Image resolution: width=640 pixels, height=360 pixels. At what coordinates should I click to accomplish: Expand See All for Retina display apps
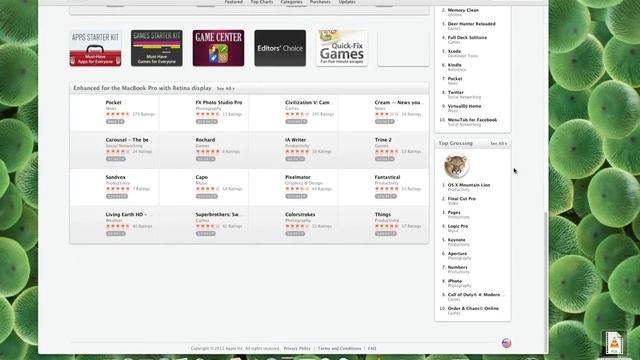tap(225, 89)
